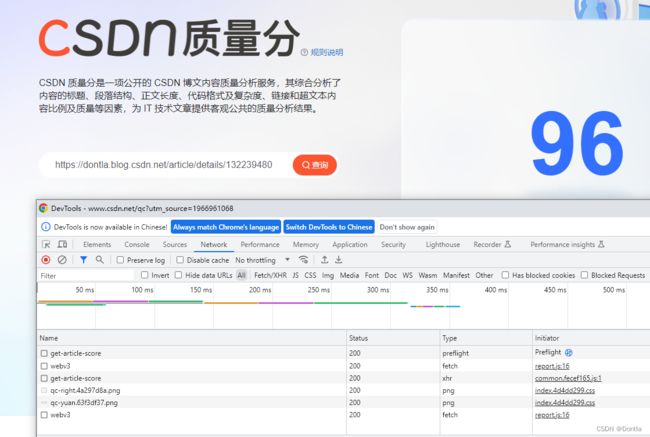Open the Sources tab
Viewport: 650px width, 437px height.
click(x=175, y=245)
